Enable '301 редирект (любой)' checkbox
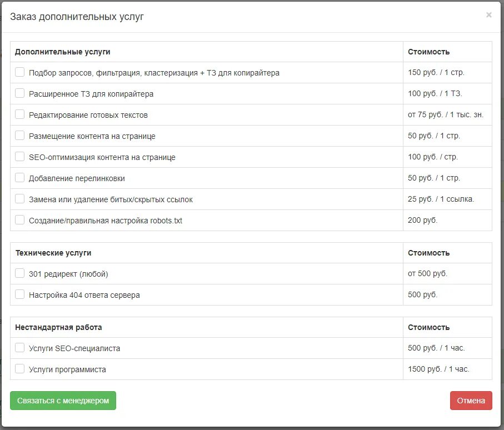The height and width of the screenshot is (430, 504). 19,273
